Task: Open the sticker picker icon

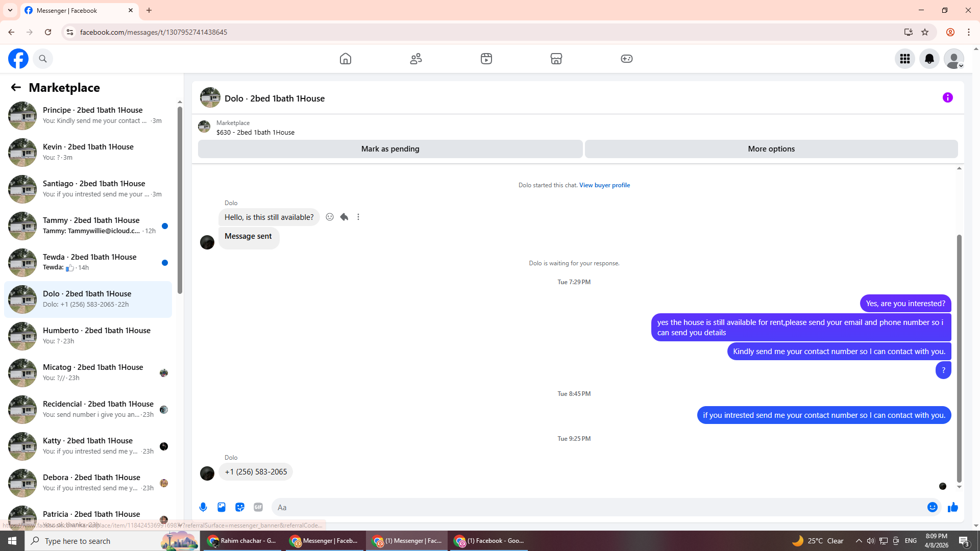Action: 240,507
